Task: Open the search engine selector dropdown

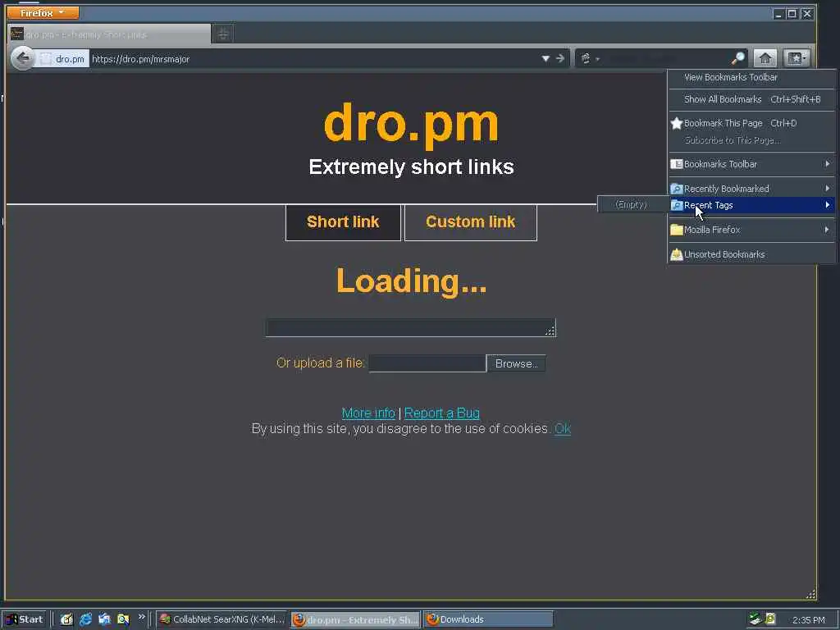Action: pos(589,58)
